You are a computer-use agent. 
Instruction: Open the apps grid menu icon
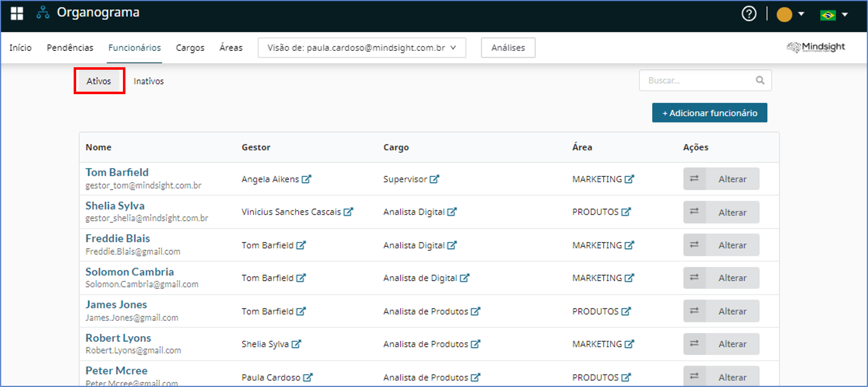17,13
